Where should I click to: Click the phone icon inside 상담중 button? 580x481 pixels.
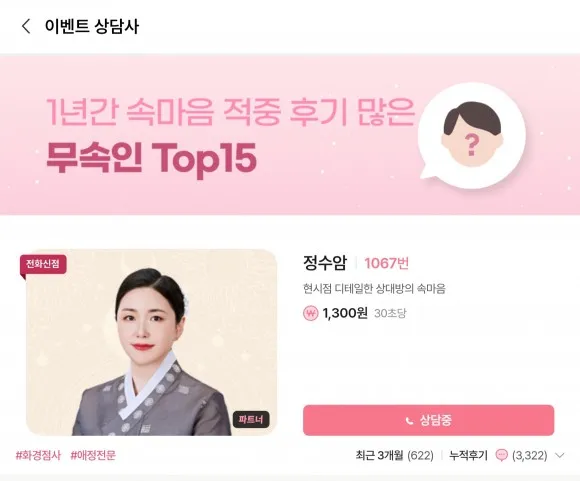pos(409,420)
